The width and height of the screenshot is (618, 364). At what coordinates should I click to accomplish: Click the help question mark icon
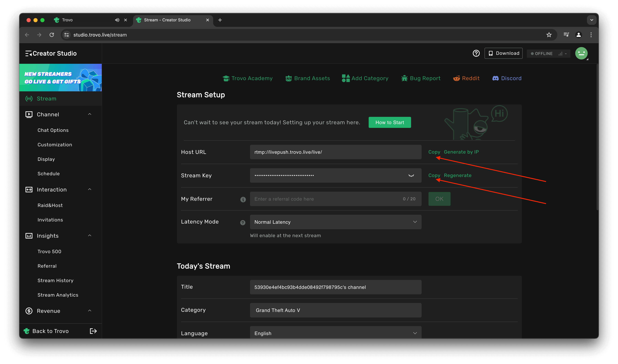(476, 53)
